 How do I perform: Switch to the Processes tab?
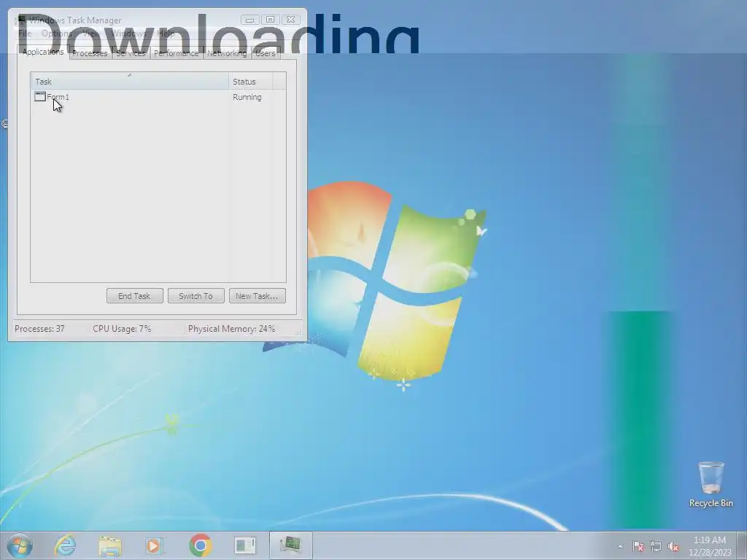[x=90, y=53]
